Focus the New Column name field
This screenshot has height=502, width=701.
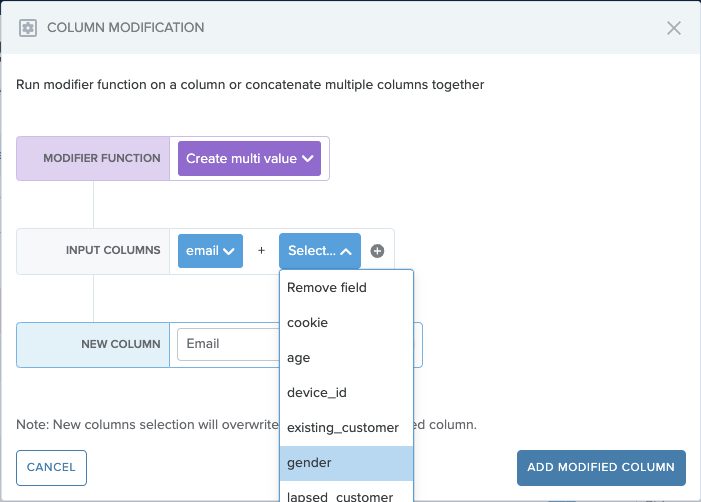pyautogui.click(x=228, y=344)
